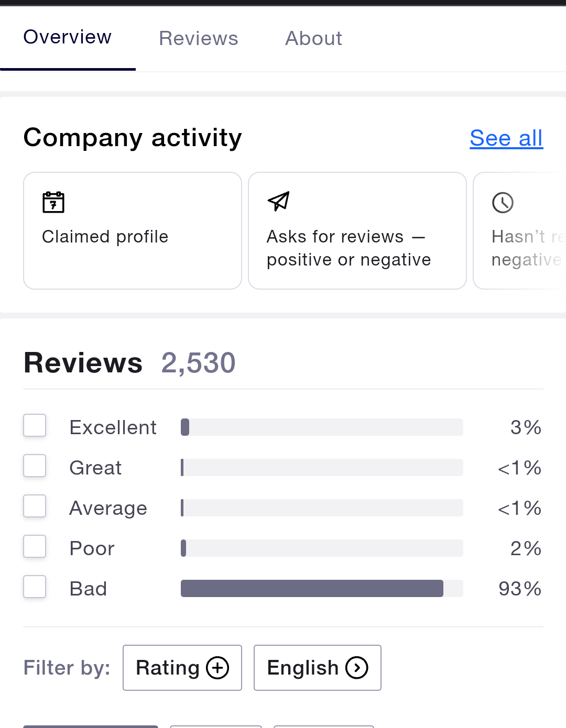
Task: Tick the Great rating checkbox
Action: click(35, 466)
